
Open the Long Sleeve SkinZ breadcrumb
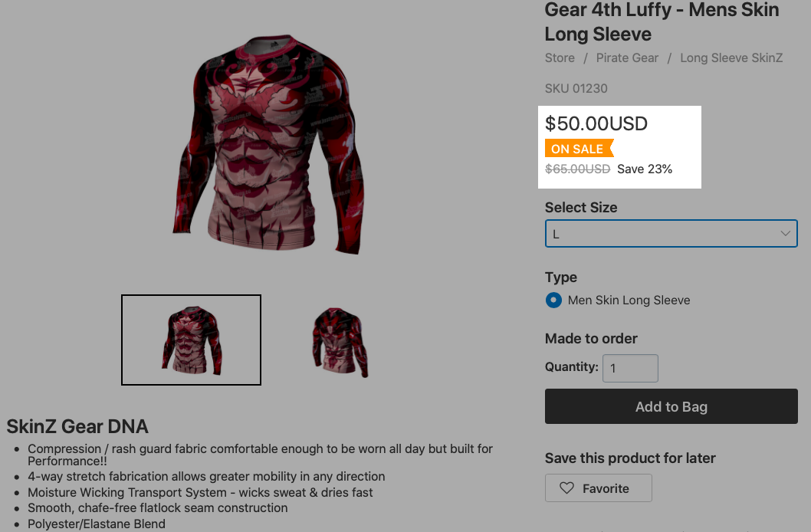coord(731,57)
